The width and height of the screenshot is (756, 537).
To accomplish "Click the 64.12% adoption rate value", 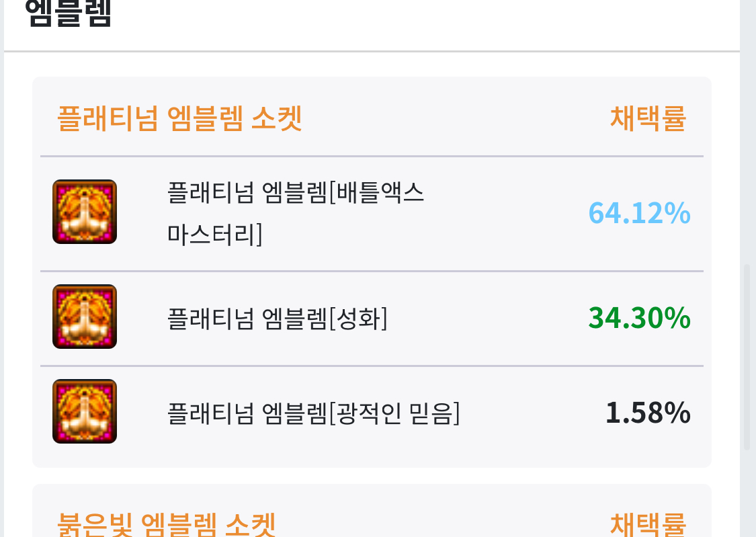I will [639, 214].
